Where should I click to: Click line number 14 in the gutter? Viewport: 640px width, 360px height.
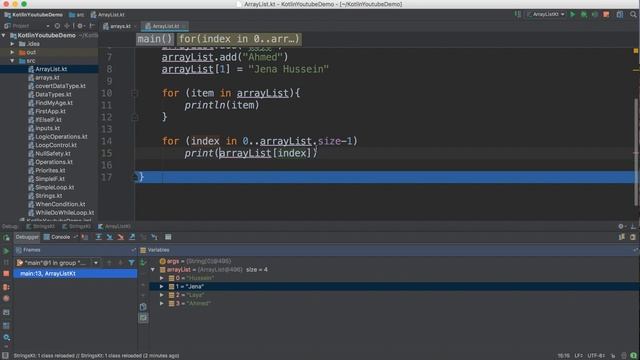(107, 141)
